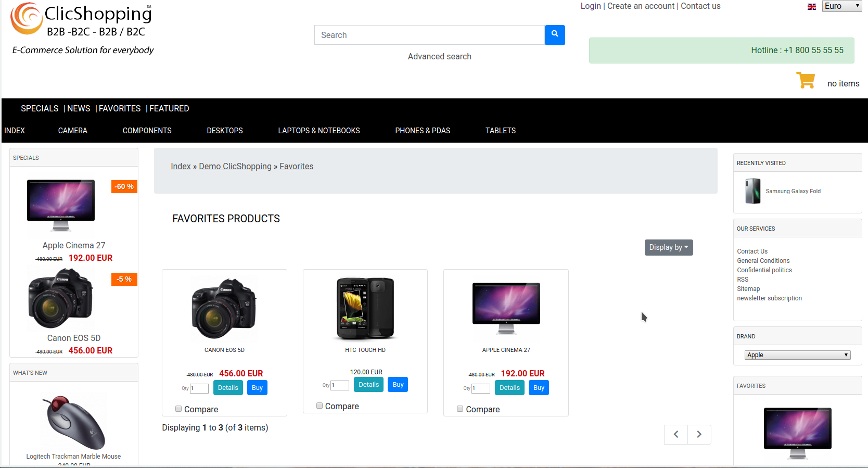The height and width of the screenshot is (468, 868).
Task: Open the shopping cart icon
Action: point(806,80)
